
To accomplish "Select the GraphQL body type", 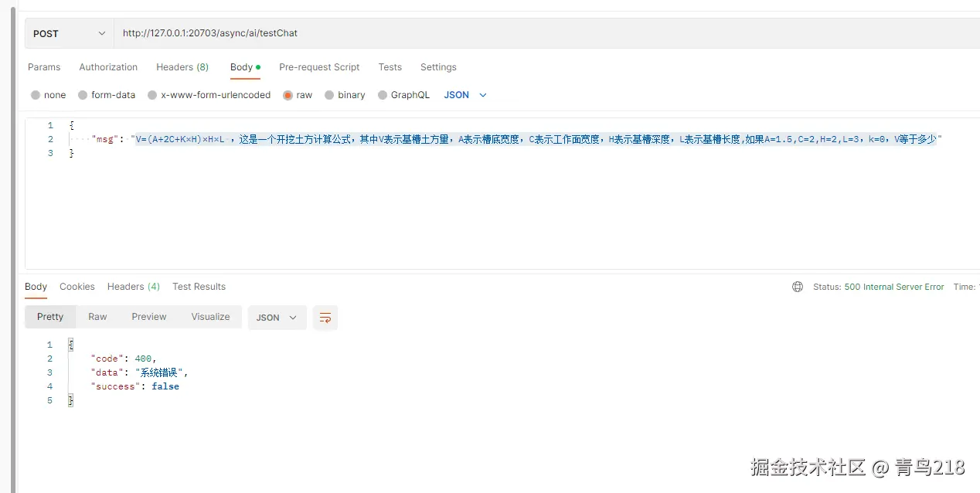I will click(403, 95).
